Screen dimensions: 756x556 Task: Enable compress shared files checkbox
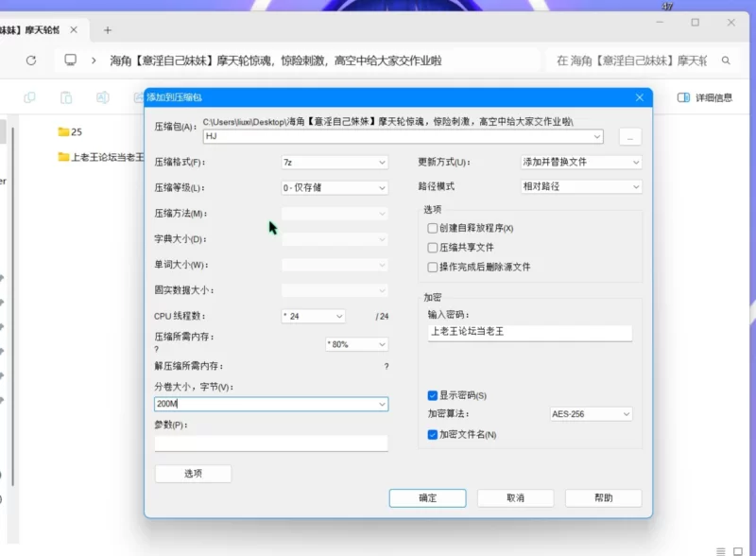[433, 248]
